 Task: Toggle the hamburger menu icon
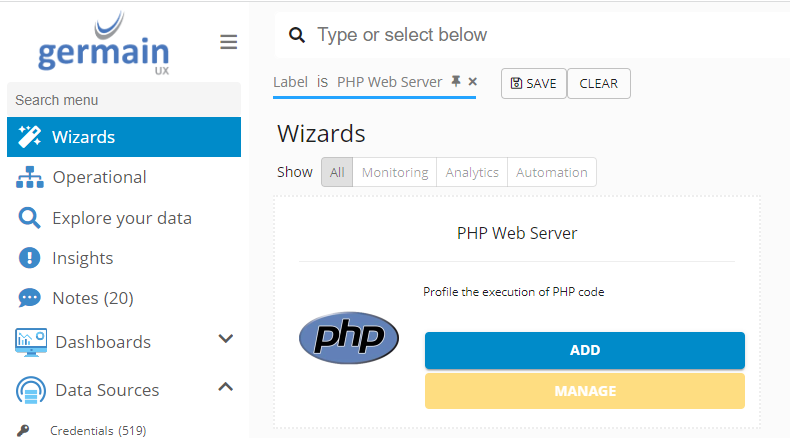(x=229, y=42)
